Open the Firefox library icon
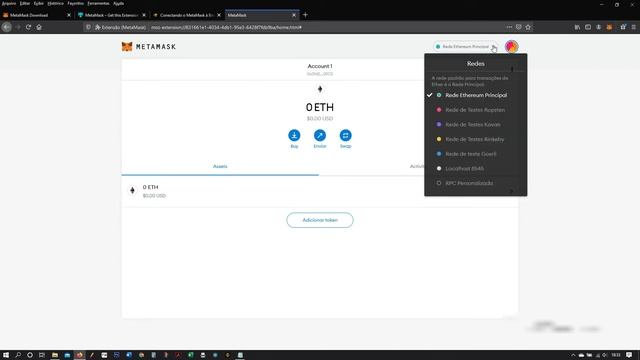The height and width of the screenshot is (360, 640). 577,27
